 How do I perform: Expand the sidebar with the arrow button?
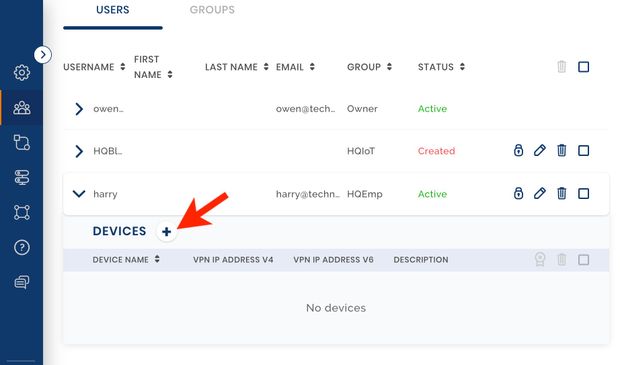coord(43,55)
